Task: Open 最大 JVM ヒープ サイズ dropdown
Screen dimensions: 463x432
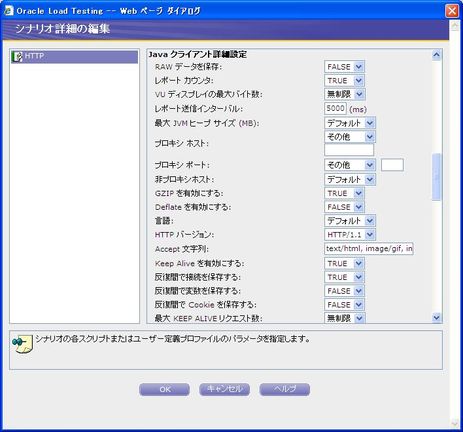Action: (x=350, y=123)
